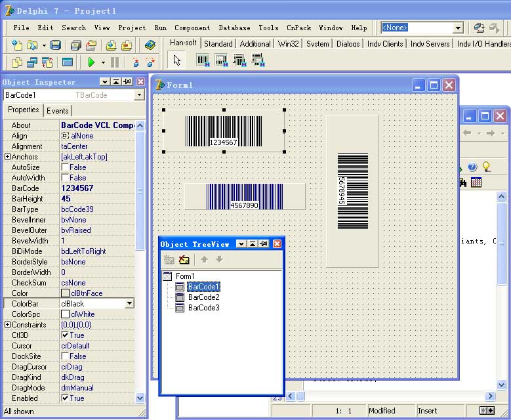Click the yellow lightbulb icon
The height and width of the screenshot is (420, 511).
pyautogui.click(x=486, y=167)
